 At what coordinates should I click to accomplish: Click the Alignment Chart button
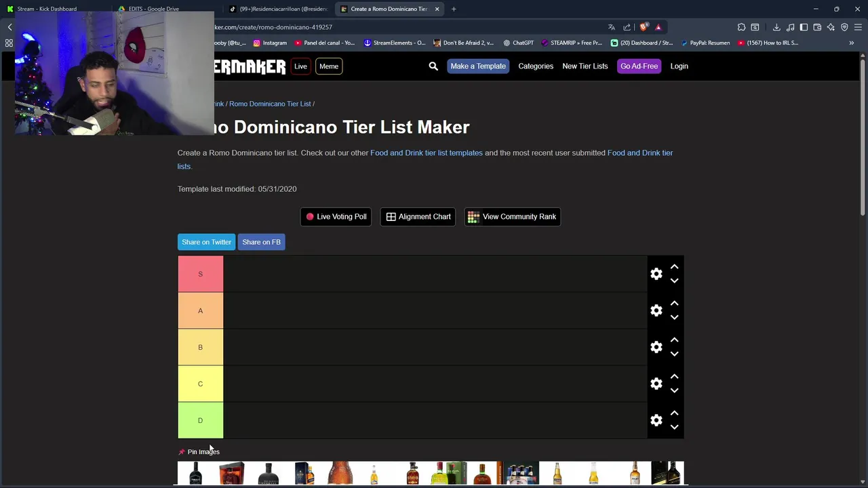[x=418, y=217]
